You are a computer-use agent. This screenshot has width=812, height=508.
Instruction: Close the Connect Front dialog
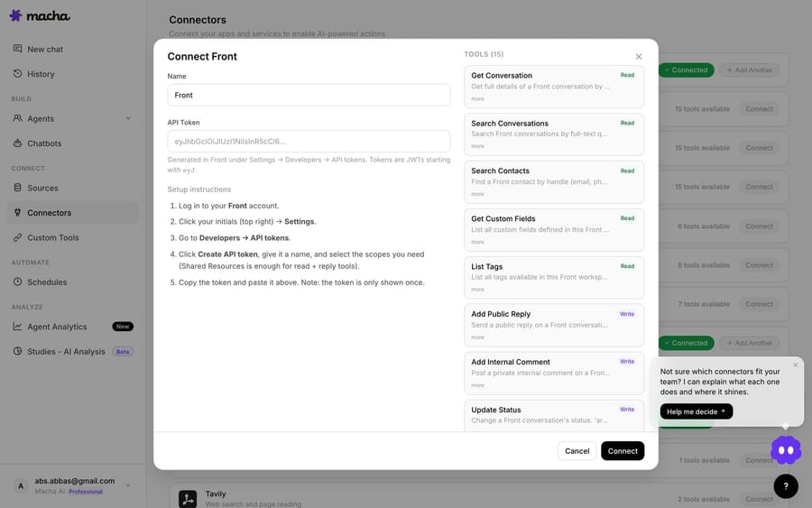639,57
